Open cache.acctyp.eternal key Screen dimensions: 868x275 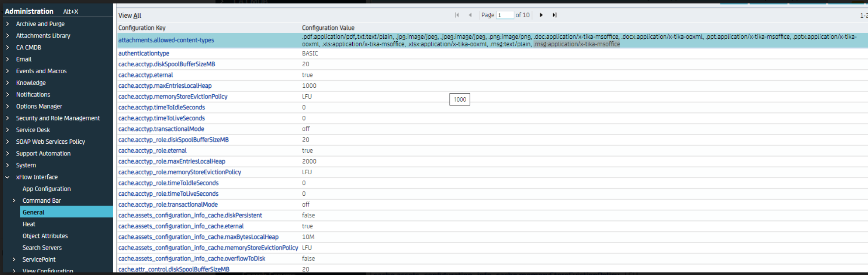145,75
